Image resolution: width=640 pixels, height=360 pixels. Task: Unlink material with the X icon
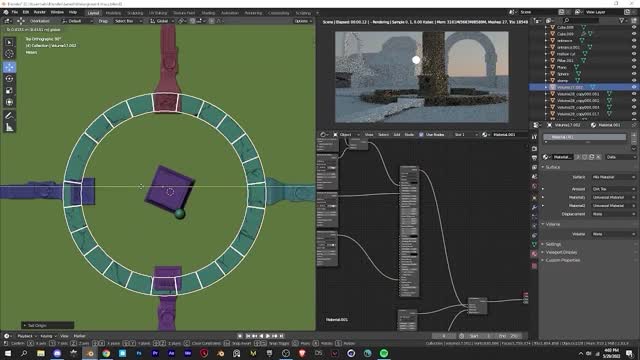pos(598,157)
